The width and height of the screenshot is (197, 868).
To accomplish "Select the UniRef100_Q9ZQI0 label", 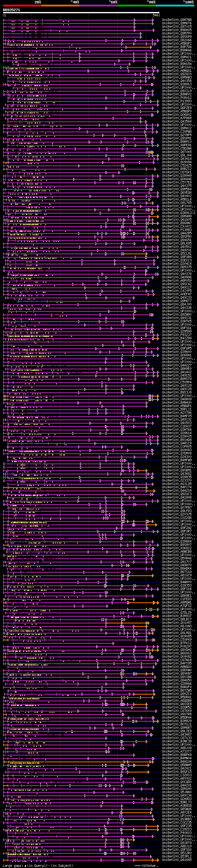I will point(177,74).
